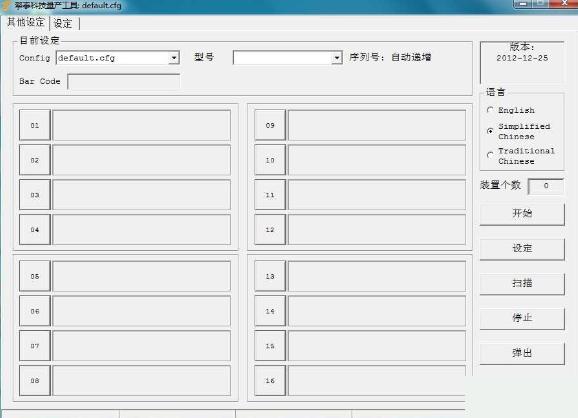Switch to the 其他设定 tab
Image resolution: width=578 pixels, height=418 pixels.
click(26, 22)
